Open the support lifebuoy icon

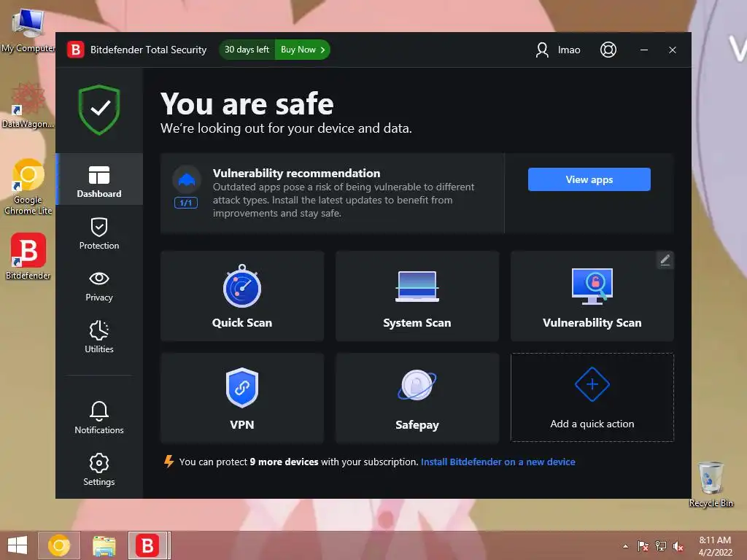[x=608, y=50]
